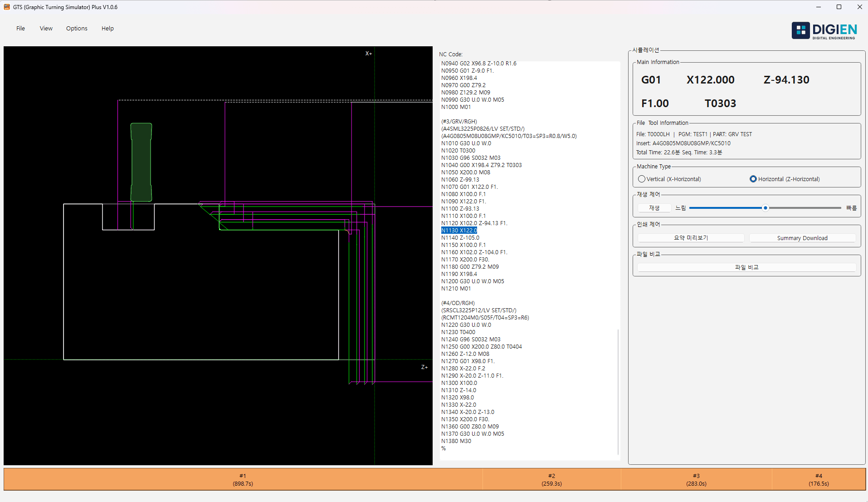Click the GTS application icon in the title bar
This screenshot has height=502, width=868.
pos(6,7)
